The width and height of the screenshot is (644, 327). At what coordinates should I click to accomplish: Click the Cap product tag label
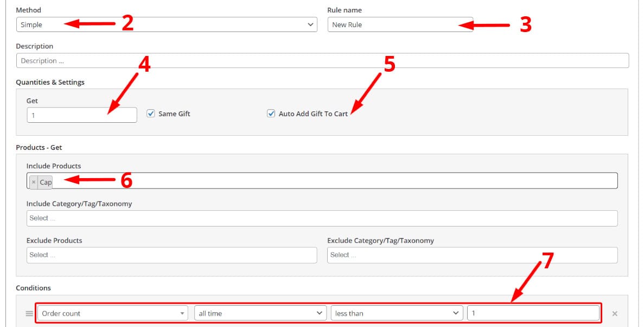(x=46, y=182)
